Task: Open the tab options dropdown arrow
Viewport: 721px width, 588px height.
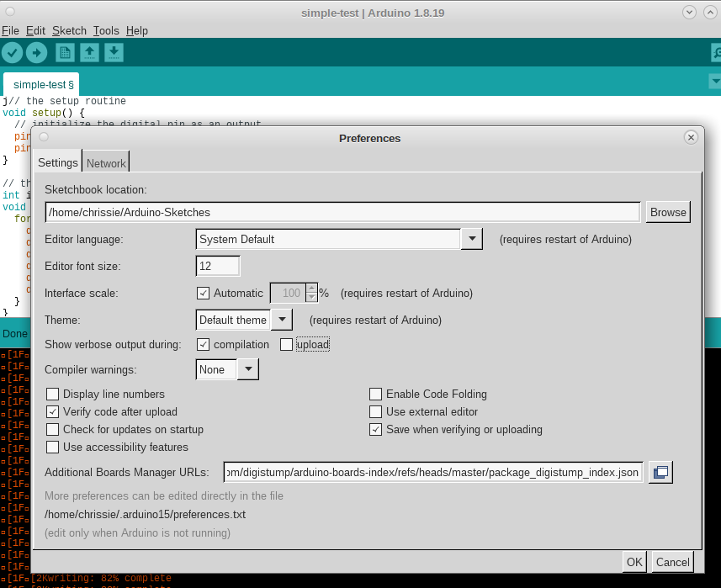Action: click(715, 82)
